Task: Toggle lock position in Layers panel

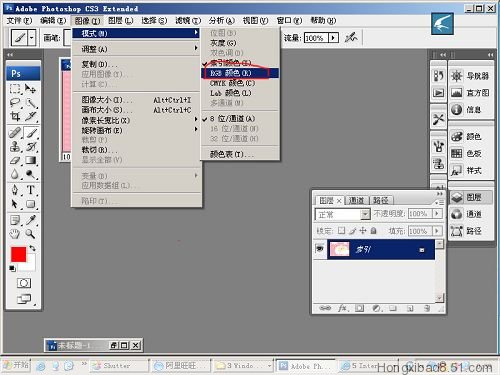Action: 363,230
